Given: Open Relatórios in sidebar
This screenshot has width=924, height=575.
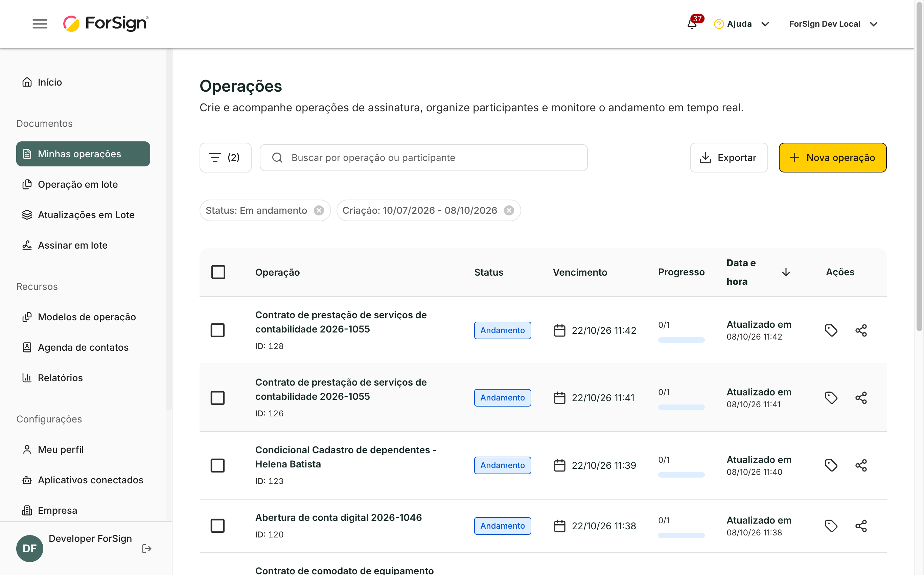Looking at the screenshot, I should pos(83,377).
